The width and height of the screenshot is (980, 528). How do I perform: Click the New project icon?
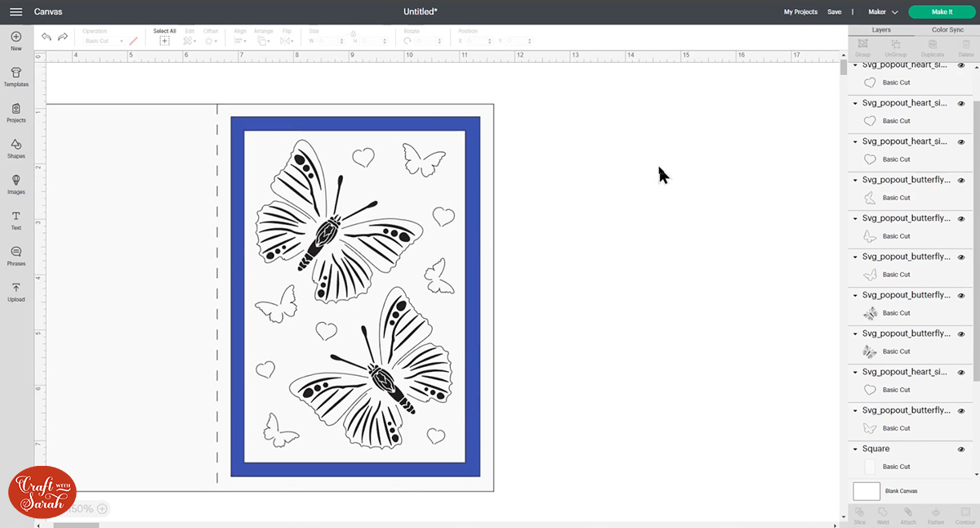tap(16, 41)
